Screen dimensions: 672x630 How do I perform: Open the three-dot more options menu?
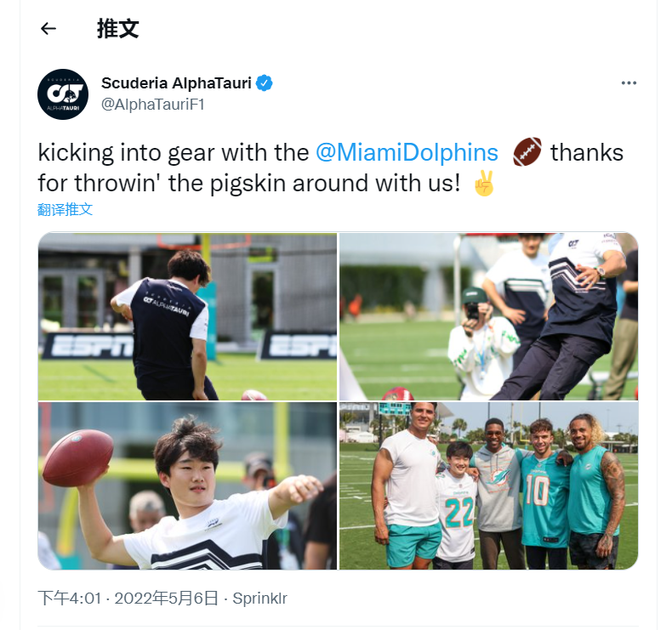point(629,83)
